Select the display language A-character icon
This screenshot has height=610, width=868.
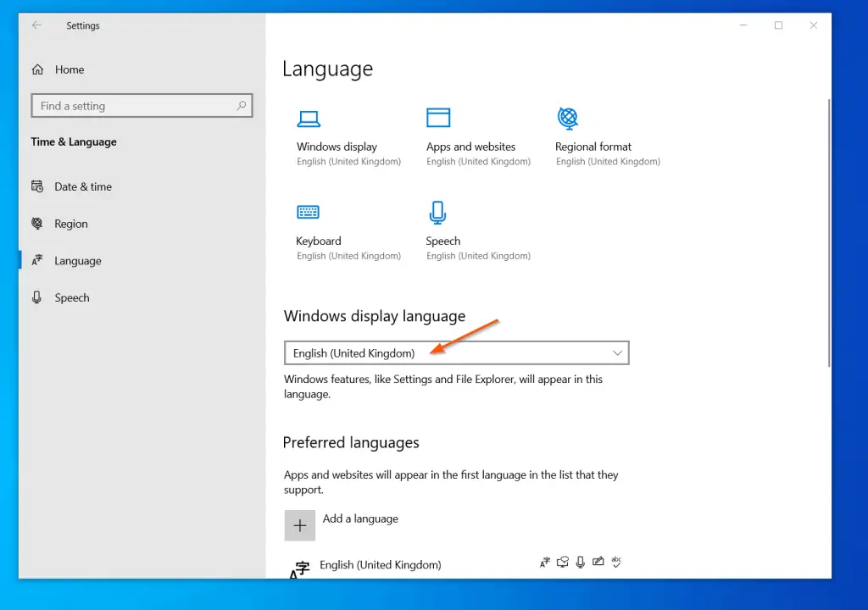(x=545, y=562)
